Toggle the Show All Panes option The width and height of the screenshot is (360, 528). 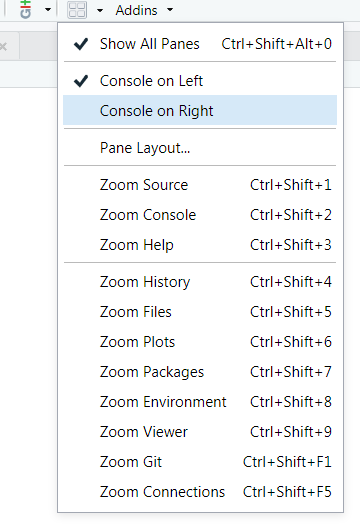click(200, 44)
